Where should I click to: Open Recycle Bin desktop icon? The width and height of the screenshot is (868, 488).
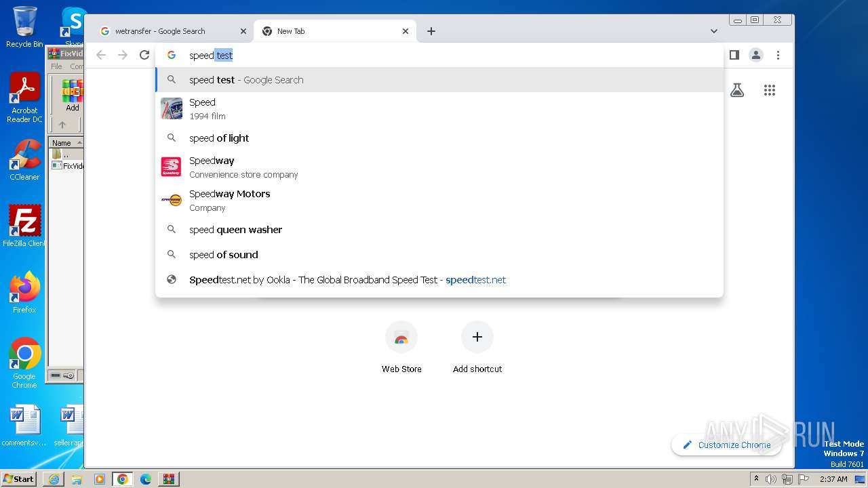(x=24, y=27)
